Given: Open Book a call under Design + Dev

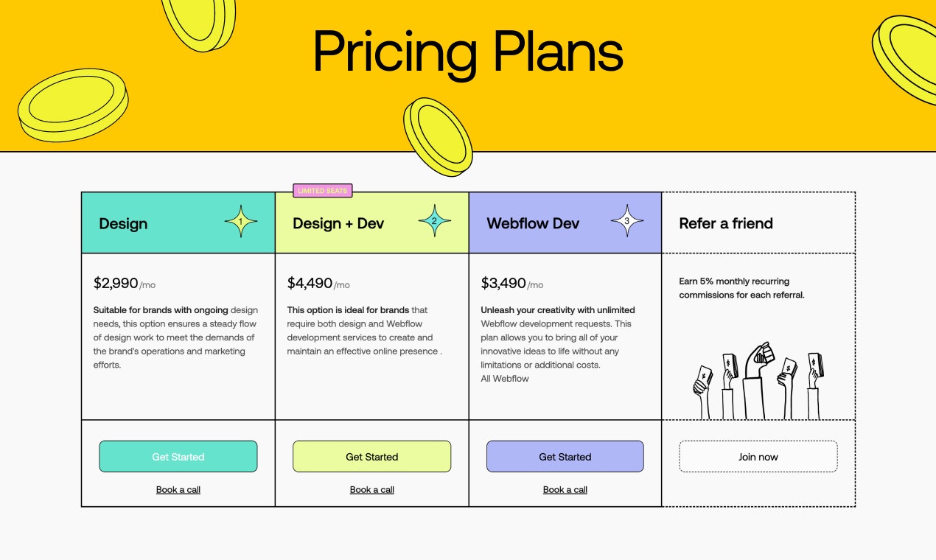Looking at the screenshot, I should [371, 490].
